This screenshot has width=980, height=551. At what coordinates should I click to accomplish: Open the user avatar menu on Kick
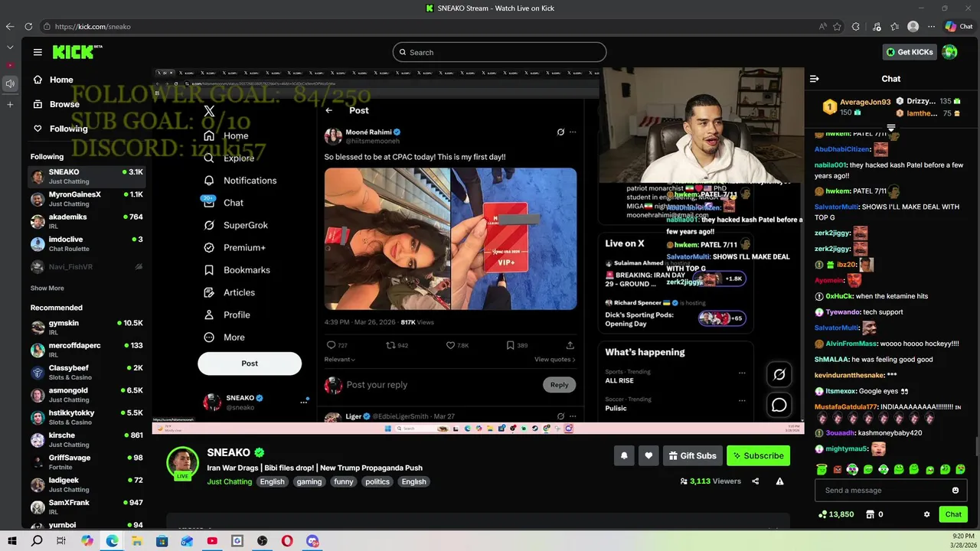[x=949, y=52]
